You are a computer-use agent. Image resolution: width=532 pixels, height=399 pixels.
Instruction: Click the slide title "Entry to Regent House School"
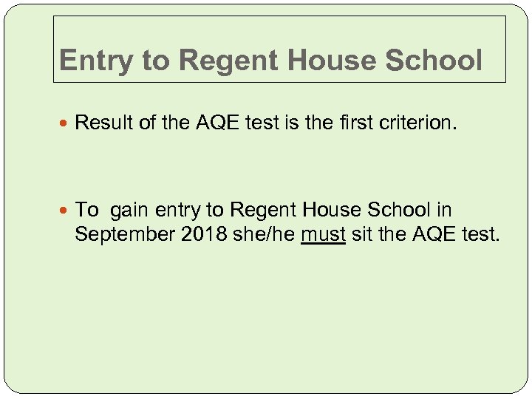[x=270, y=61]
